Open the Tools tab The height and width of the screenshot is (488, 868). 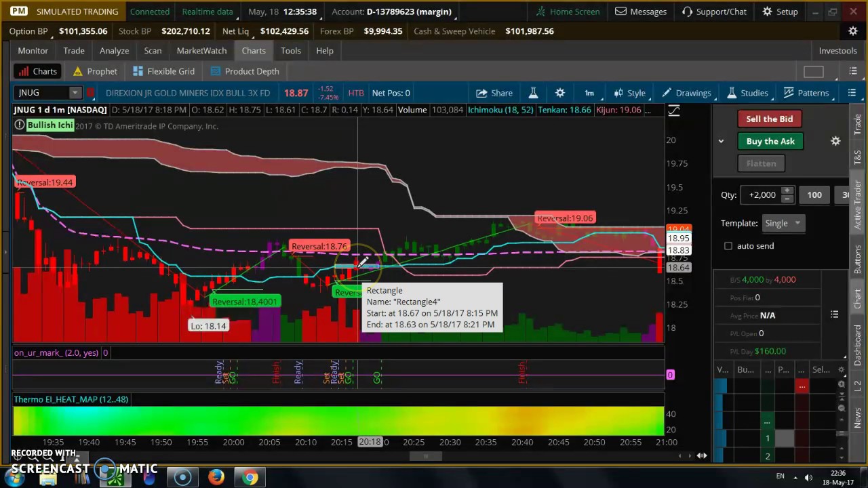(290, 51)
